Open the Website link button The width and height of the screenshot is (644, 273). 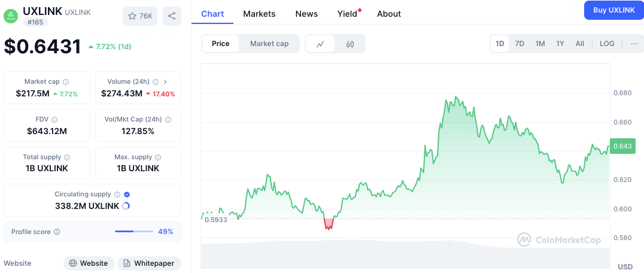tap(89, 263)
